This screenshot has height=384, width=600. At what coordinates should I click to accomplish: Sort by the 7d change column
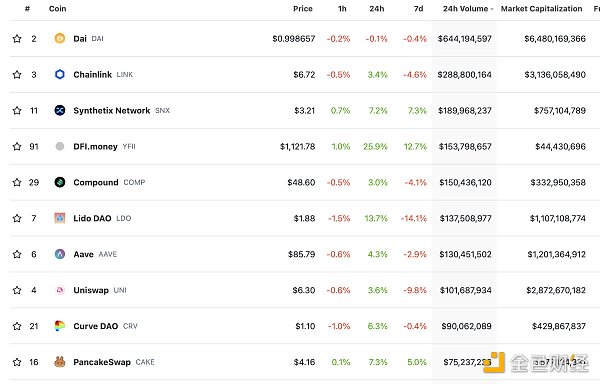[x=418, y=8]
